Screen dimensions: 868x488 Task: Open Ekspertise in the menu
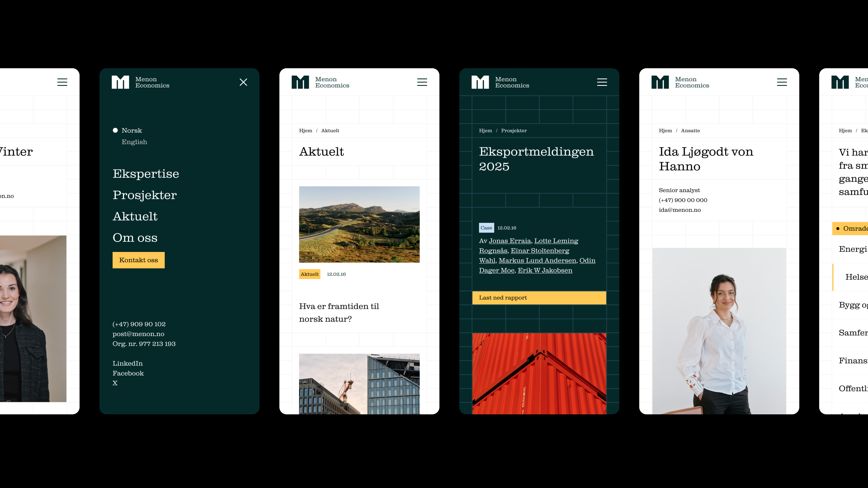146,174
